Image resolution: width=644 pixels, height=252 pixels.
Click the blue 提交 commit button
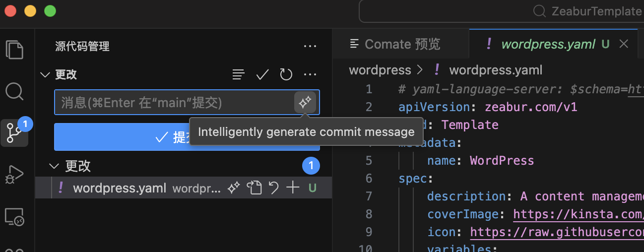tap(187, 137)
